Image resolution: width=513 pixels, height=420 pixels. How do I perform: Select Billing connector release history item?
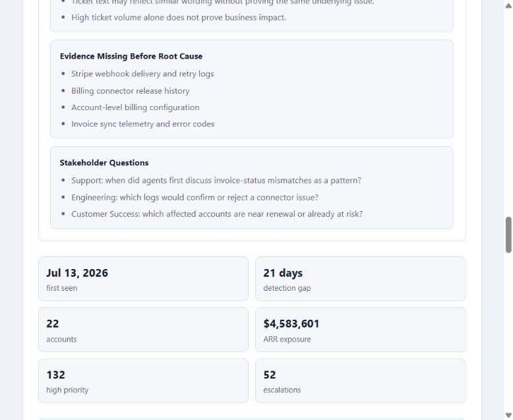(x=130, y=91)
